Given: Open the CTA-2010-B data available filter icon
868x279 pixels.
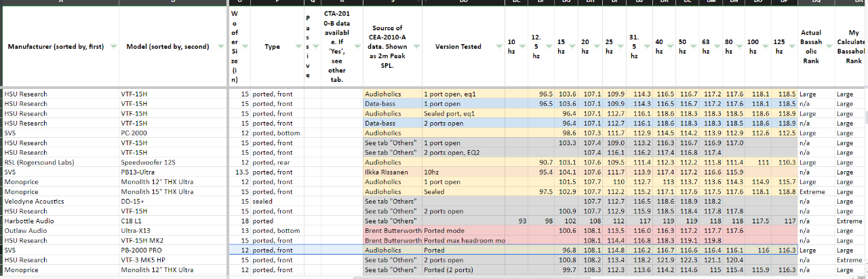Looking at the screenshot, I should (x=356, y=47).
